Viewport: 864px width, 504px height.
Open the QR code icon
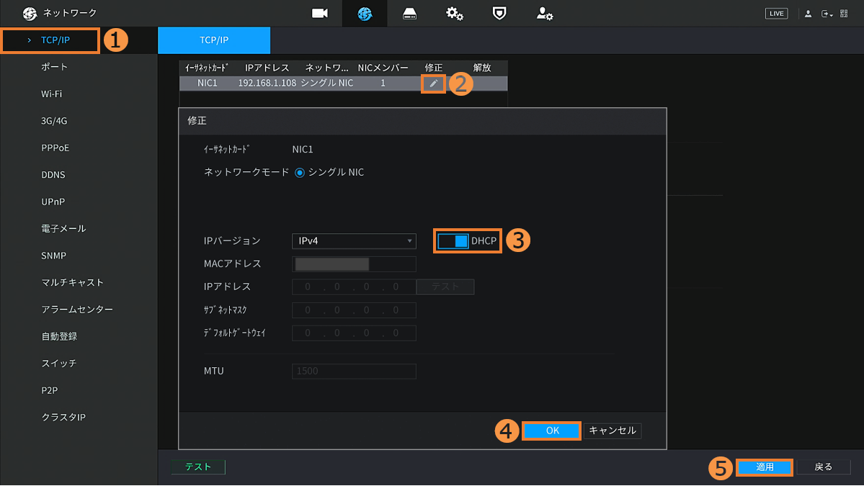844,14
